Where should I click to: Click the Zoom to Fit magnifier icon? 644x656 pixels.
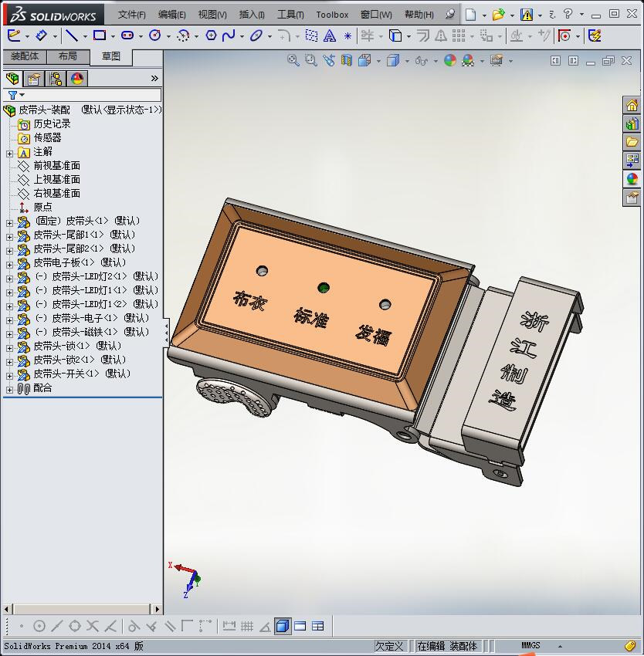coord(293,60)
